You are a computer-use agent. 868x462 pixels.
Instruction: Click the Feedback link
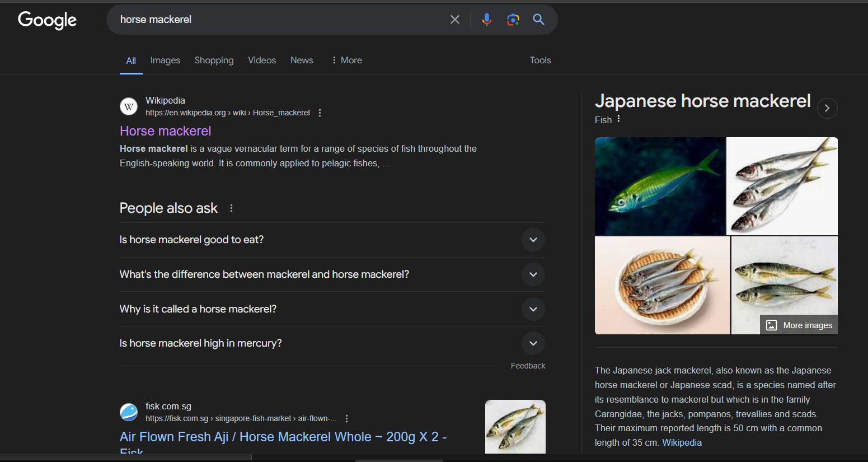tap(528, 366)
